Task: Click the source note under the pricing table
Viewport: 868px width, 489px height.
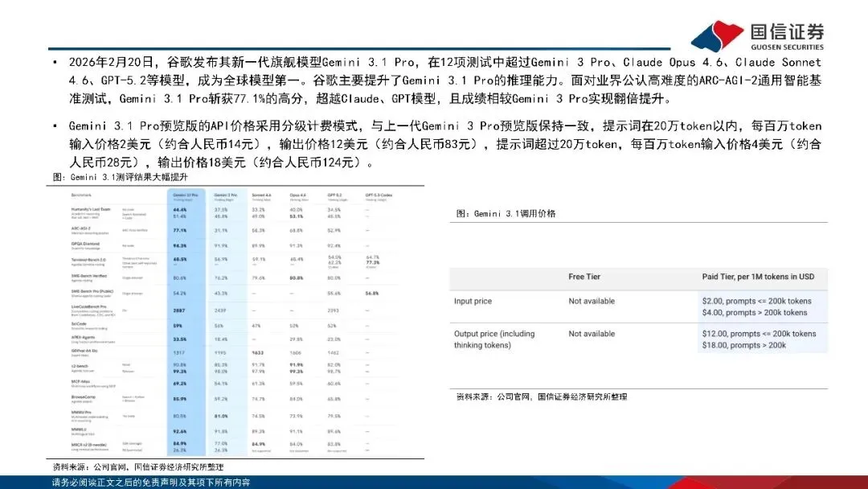Action: [x=542, y=397]
